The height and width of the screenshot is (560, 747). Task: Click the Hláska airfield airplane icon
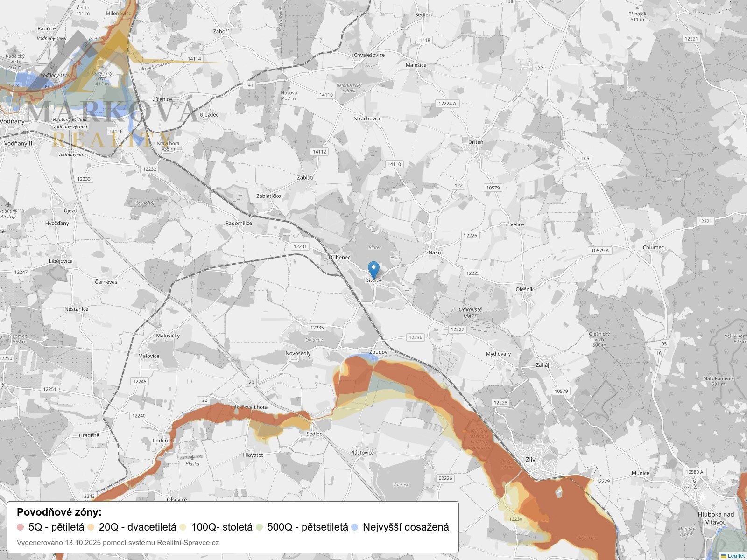coord(192,457)
